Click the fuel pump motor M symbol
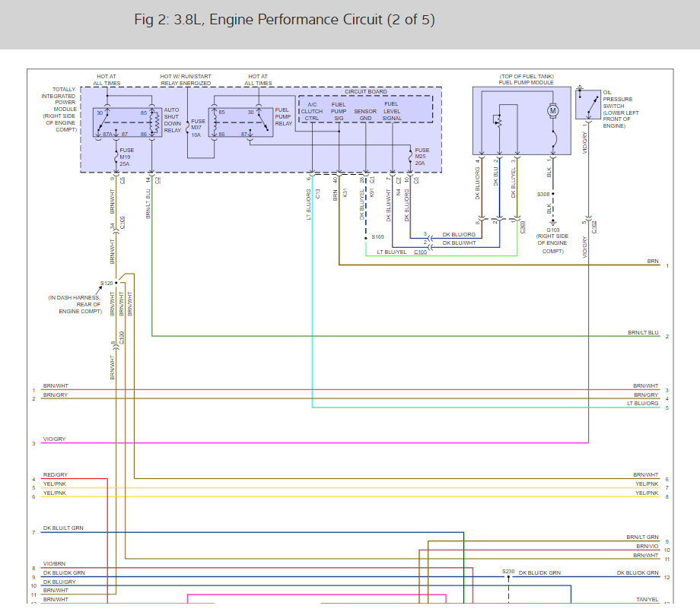This screenshot has width=700, height=612. click(x=553, y=111)
